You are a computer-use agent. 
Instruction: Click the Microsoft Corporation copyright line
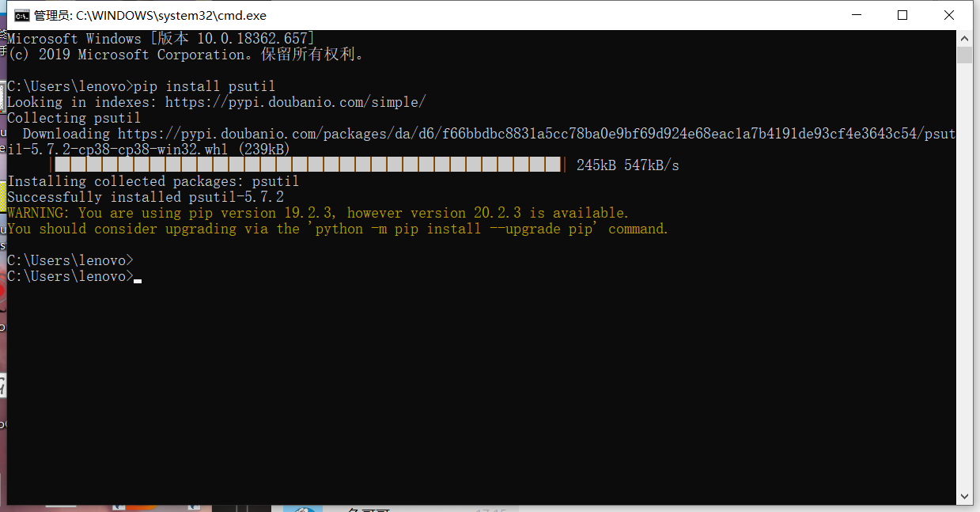(x=187, y=55)
